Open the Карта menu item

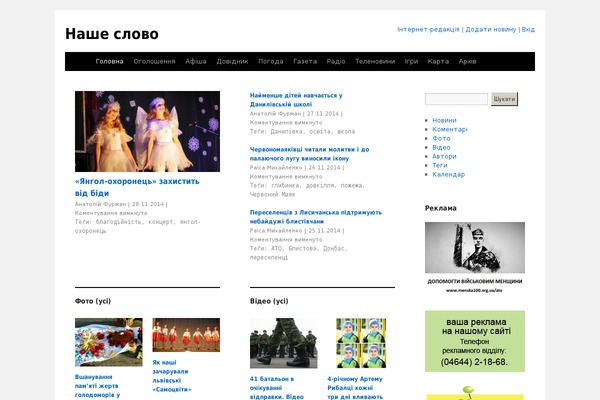pos(438,61)
